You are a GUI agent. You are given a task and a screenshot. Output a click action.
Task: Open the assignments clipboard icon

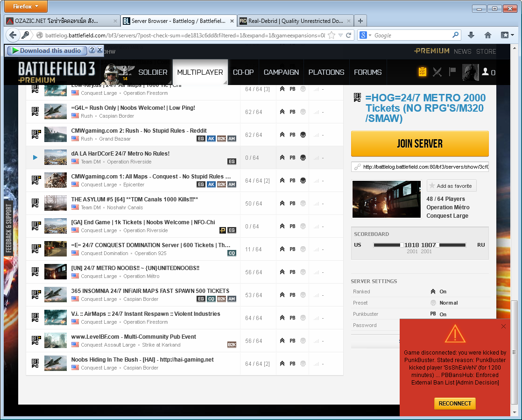pos(422,71)
